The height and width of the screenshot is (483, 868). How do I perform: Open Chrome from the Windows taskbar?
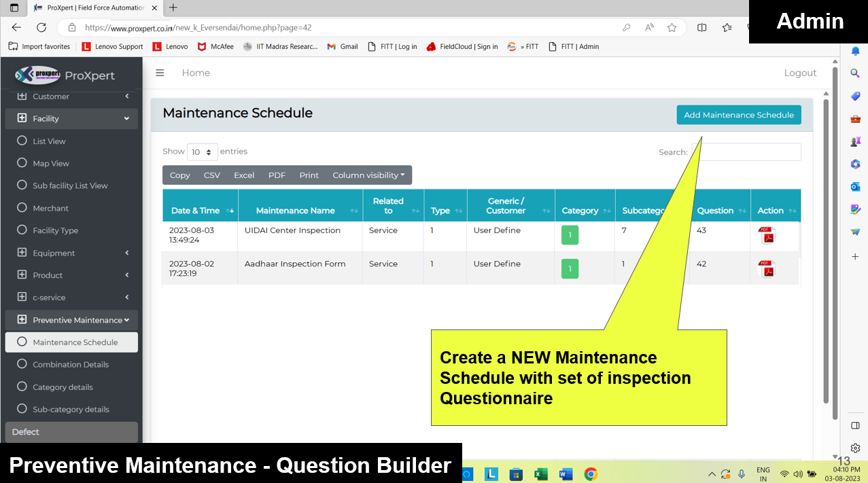pyautogui.click(x=591, y=473)
